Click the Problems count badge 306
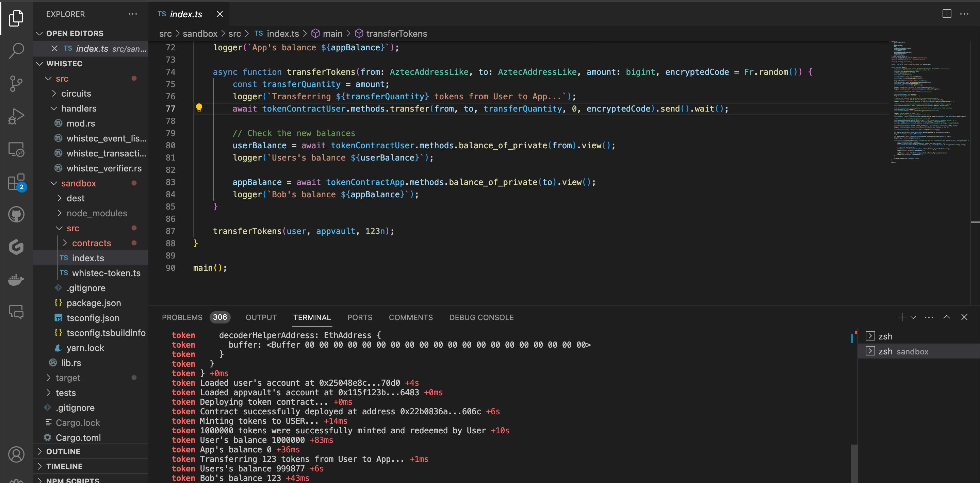The image size is (980, 483). pyautogui.click(x=220, y=317)
